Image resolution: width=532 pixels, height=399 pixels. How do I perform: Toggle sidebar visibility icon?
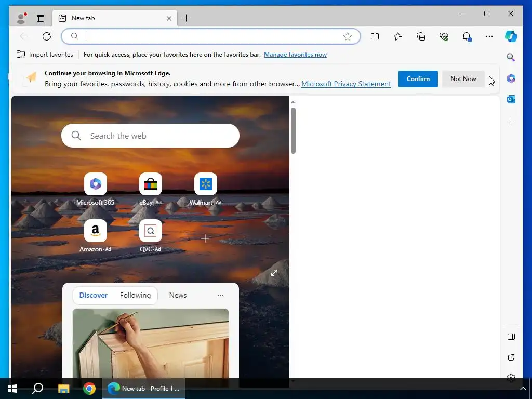511,337
